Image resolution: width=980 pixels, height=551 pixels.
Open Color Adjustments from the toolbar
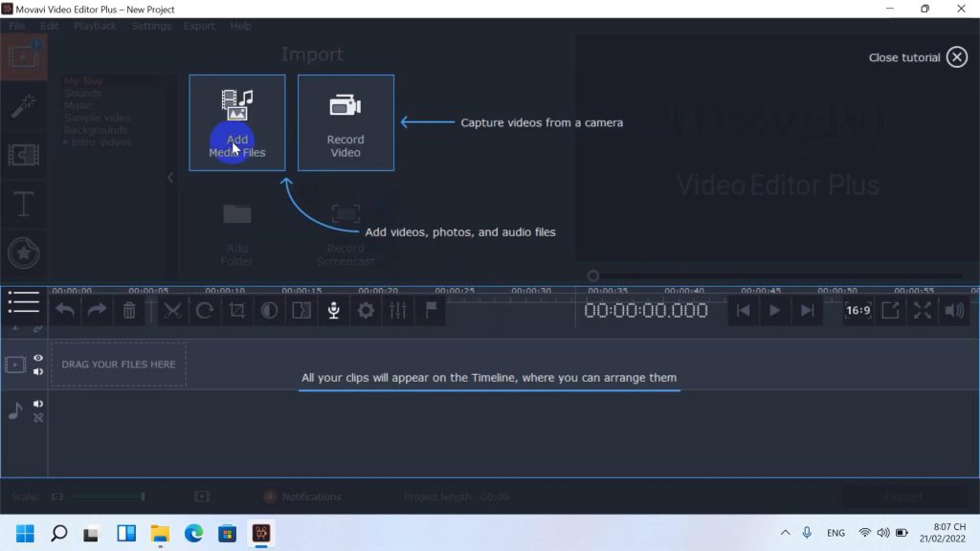[x=269, y=310]
